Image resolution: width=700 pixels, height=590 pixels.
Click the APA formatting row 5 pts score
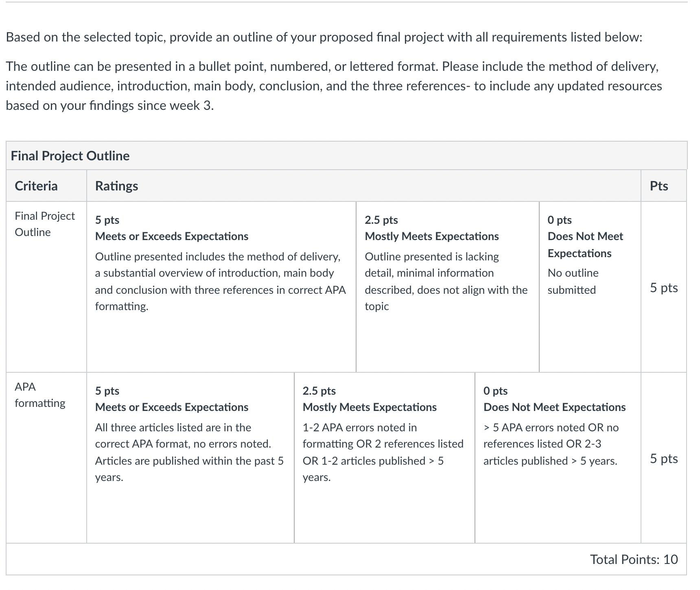(664, 459)
